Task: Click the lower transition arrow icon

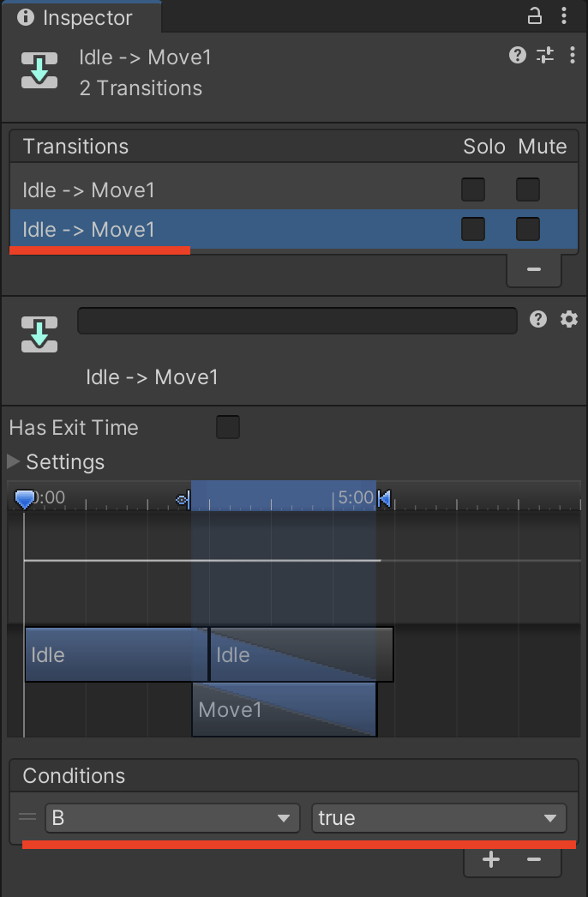Action: coord(39,333)
